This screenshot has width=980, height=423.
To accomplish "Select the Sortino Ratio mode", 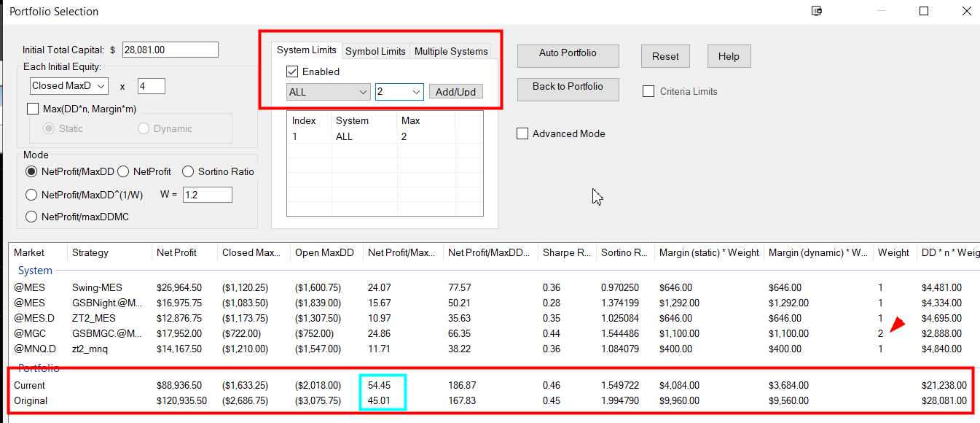I will tap(188, 172).
